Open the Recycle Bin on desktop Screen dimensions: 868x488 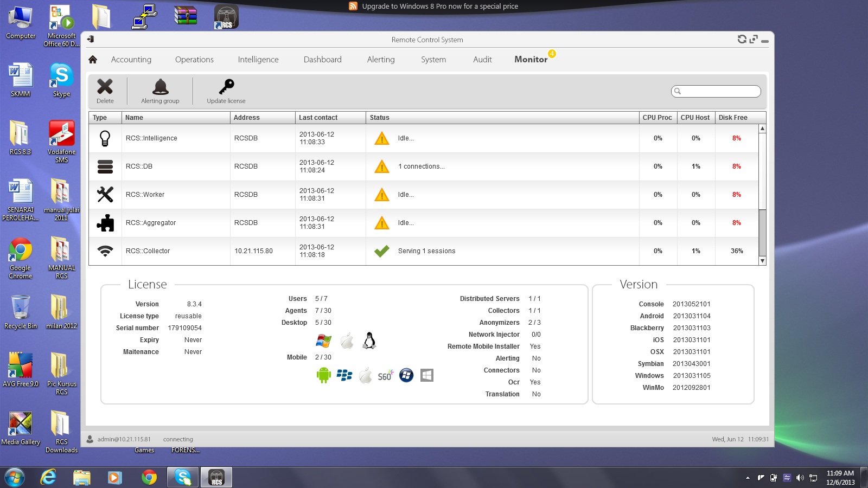click(x=21, y=312)
